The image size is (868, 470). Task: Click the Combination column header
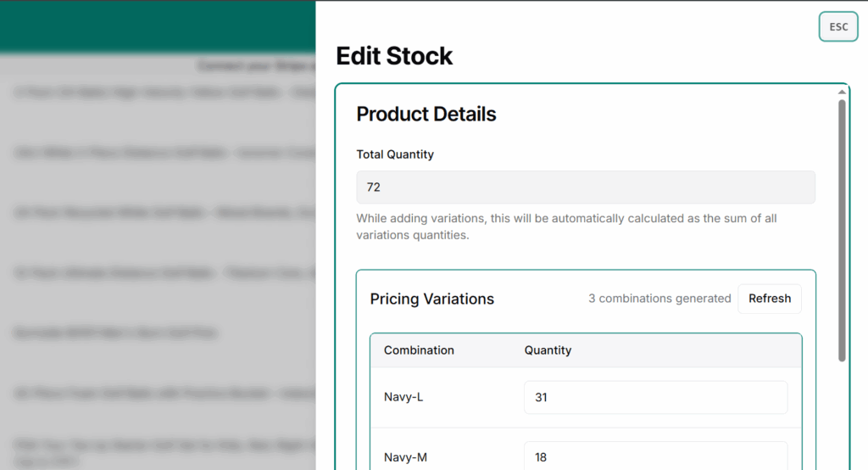coord(419,350)
